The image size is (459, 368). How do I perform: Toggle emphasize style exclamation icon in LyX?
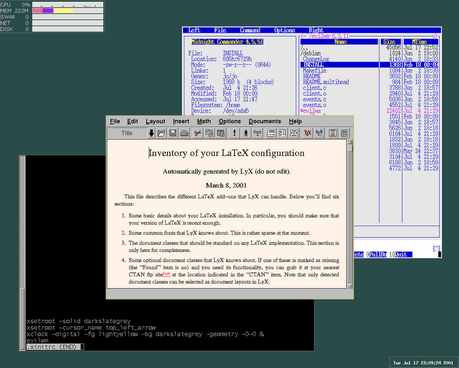point(234,133)
